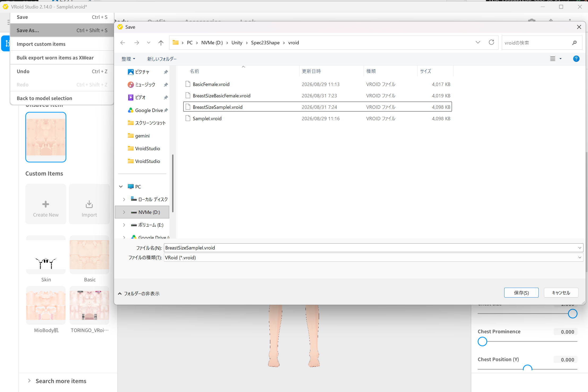Click キャンセル to cancel saving
This screenshot has height=392, width=588.
(x=561, y=292)
